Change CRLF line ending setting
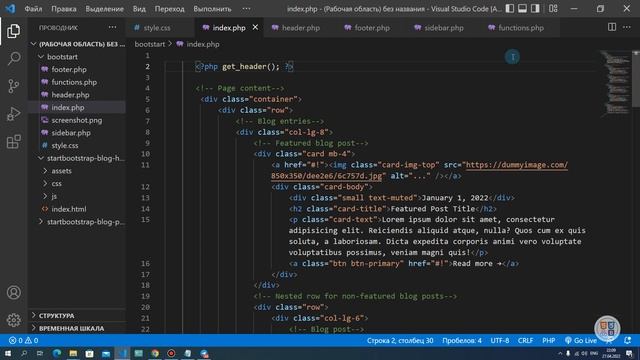Viewport: 640px width, 360px height. click(x=525, y=340)
